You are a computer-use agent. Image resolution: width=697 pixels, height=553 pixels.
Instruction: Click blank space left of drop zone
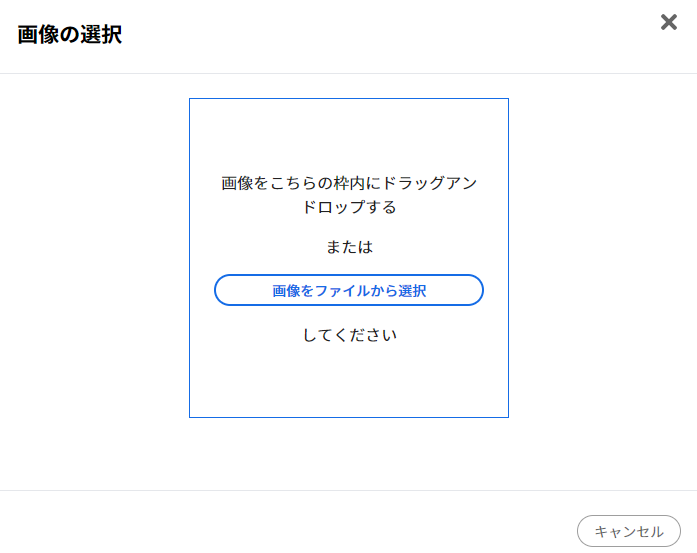pos(94,258)
